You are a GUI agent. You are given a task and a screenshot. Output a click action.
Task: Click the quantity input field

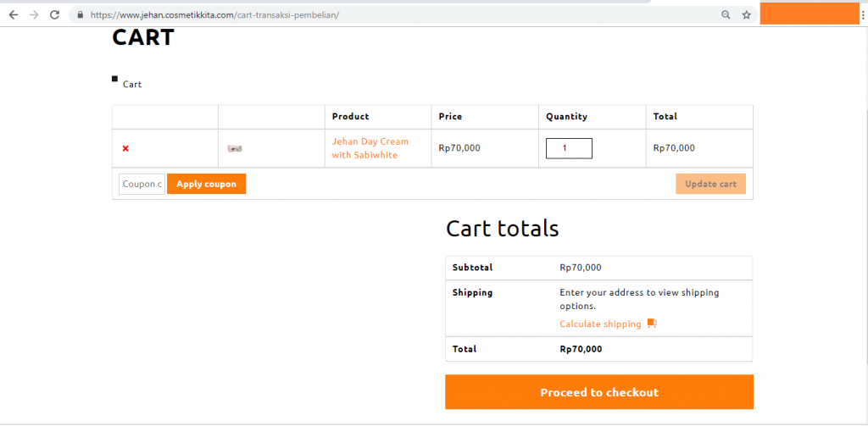point(569,148)
